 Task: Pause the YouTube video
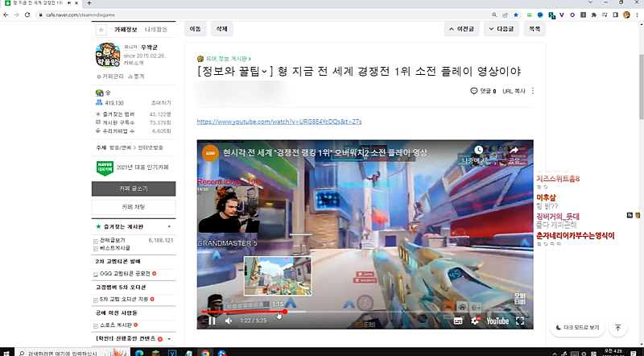pyautogui.click(x=212, y=321)
